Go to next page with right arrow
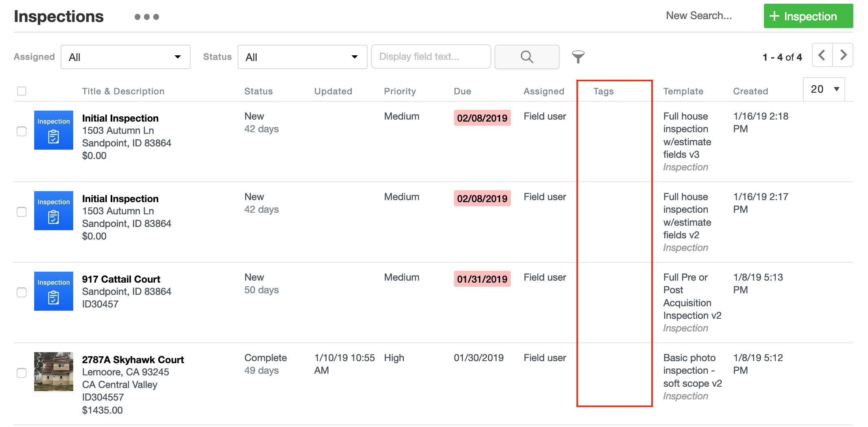This screenshot has width=868, height=427. coord(843,55)
